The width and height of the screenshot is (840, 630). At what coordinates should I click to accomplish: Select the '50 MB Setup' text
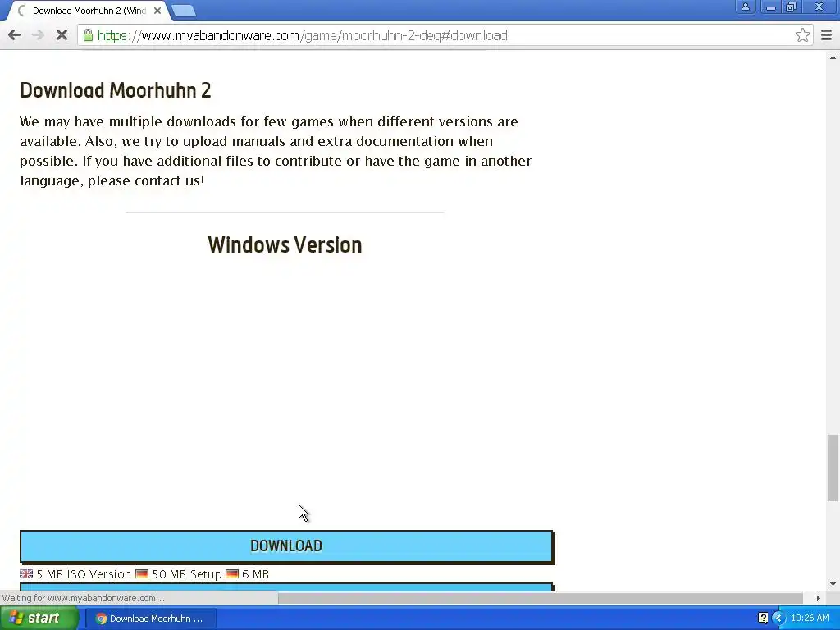[x=187, y=573]
